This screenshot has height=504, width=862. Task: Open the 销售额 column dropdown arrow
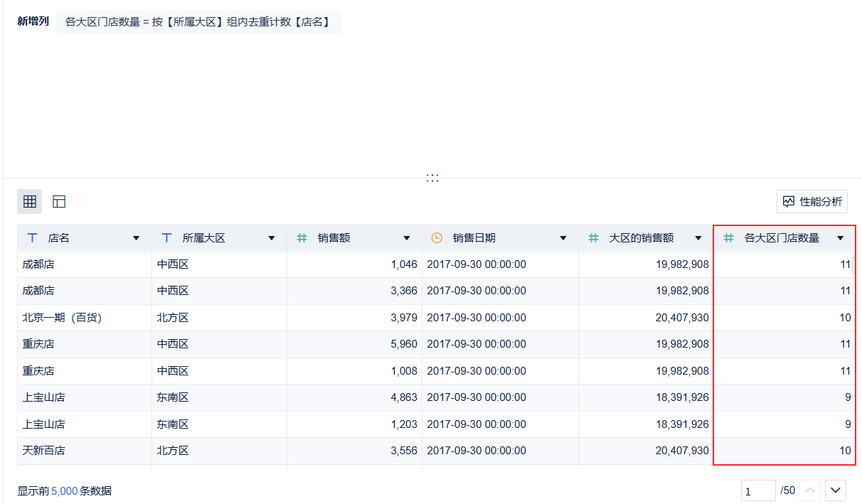tap(407, 238)
